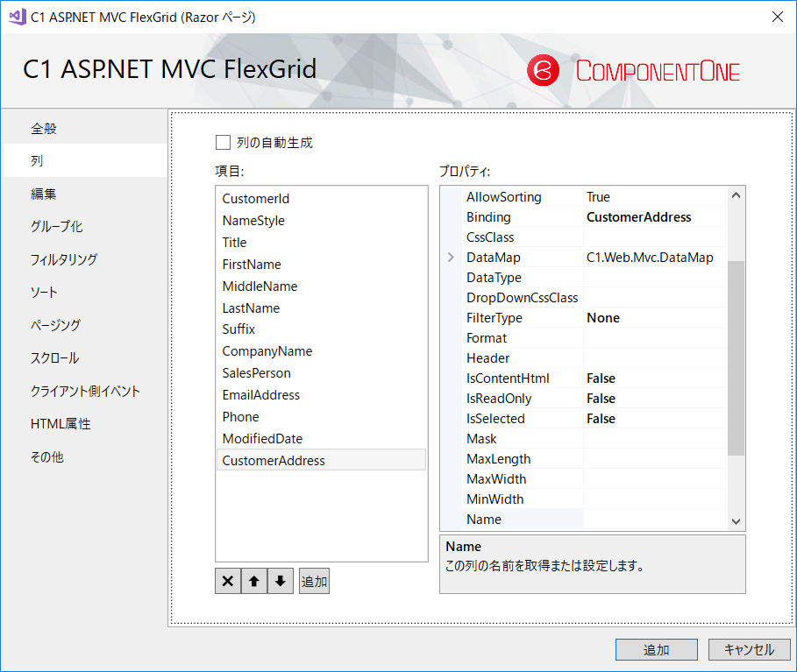Click the MinWidth property value field
The height and width of the screenshot is (672, 797).
tap(655, 499)
